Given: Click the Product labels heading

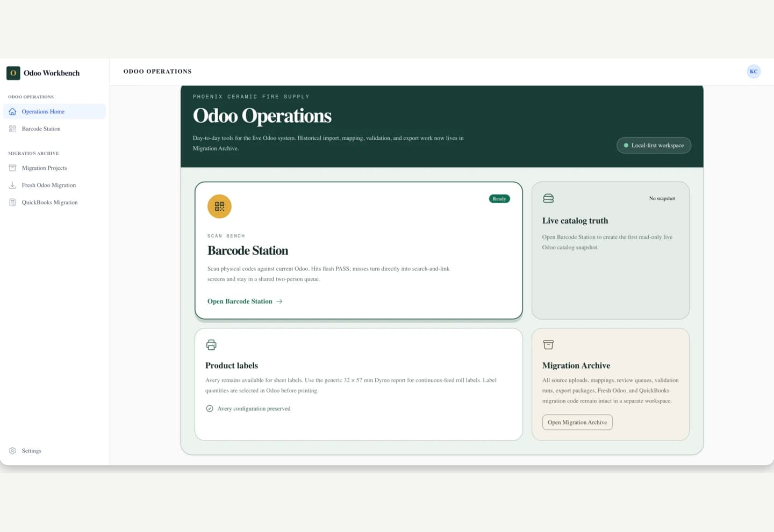Looking at the screenshot, I should pyautogui.click(x=232, y=365).
